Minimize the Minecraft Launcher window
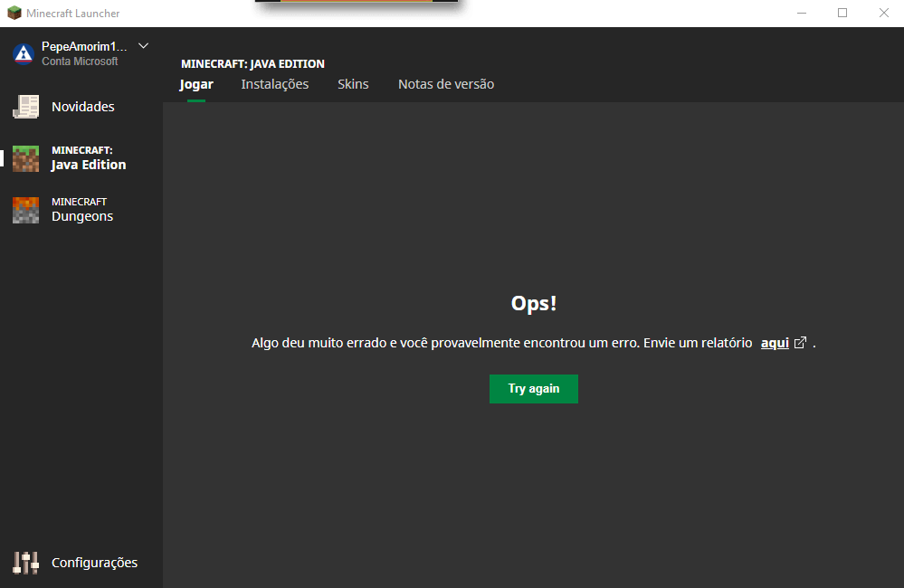904x588 pixels. 802,13
